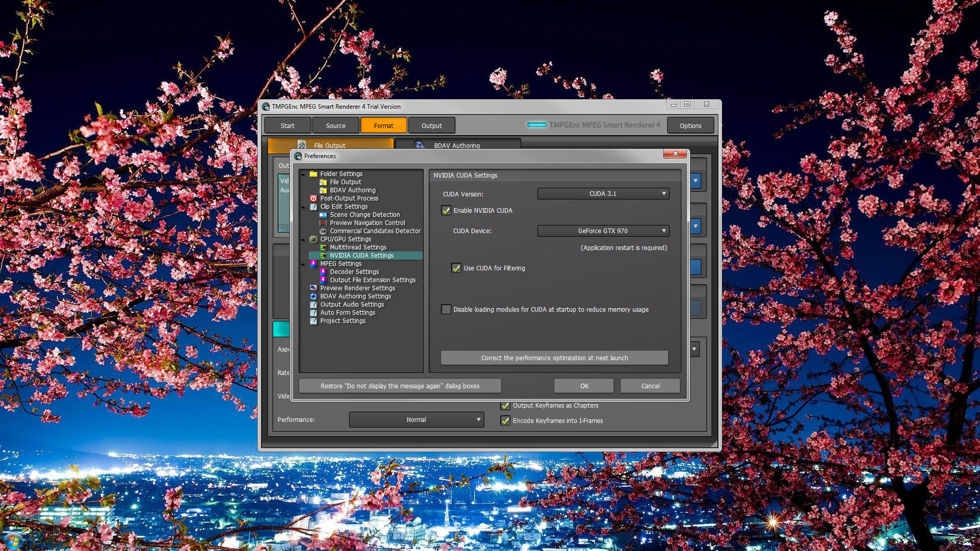Click Restore 'Do not display this message again' button
Screen dimensions: 980x551
pos(400,386)
